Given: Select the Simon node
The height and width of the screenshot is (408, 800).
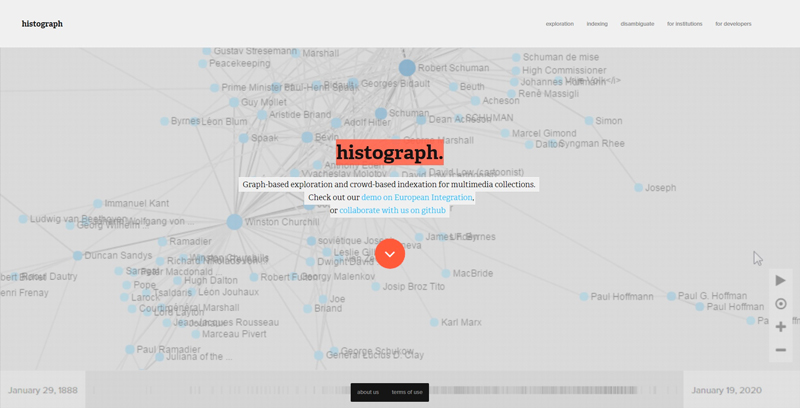Looking at the screenshot, I should point(589,121).
